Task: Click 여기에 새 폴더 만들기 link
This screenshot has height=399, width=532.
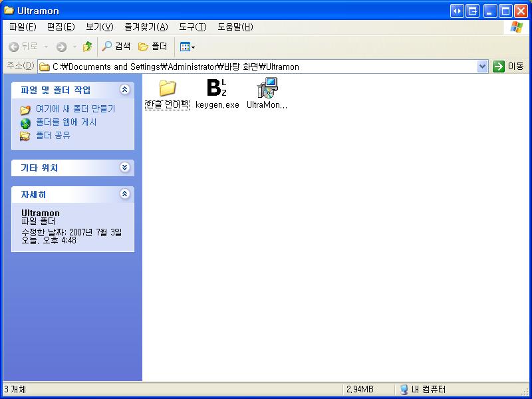Action: point(76,109)
